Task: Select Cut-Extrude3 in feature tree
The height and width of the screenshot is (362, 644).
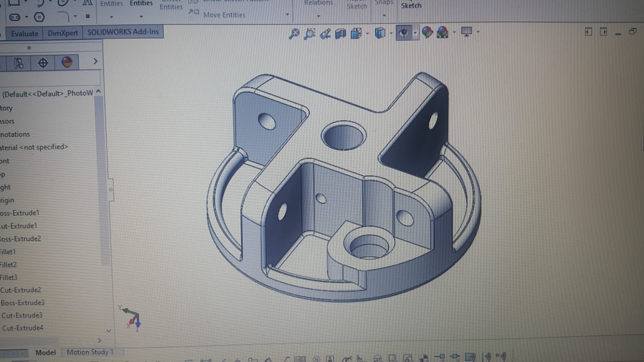Action: tap(22, 315)
